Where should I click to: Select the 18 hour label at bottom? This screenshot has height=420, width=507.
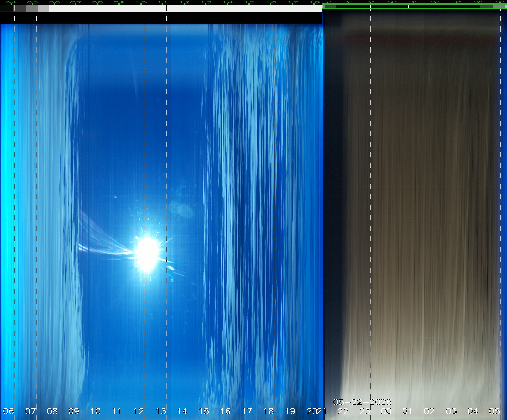269,411
